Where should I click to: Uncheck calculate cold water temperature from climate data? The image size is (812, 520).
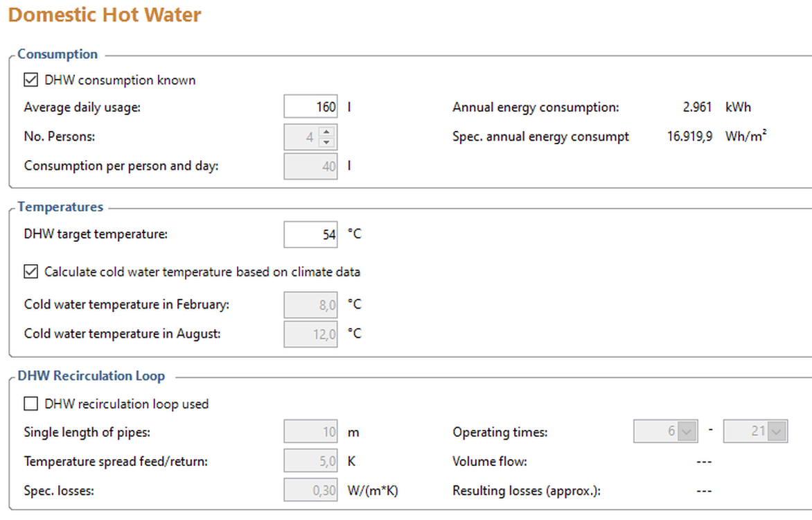coord(30,272)
